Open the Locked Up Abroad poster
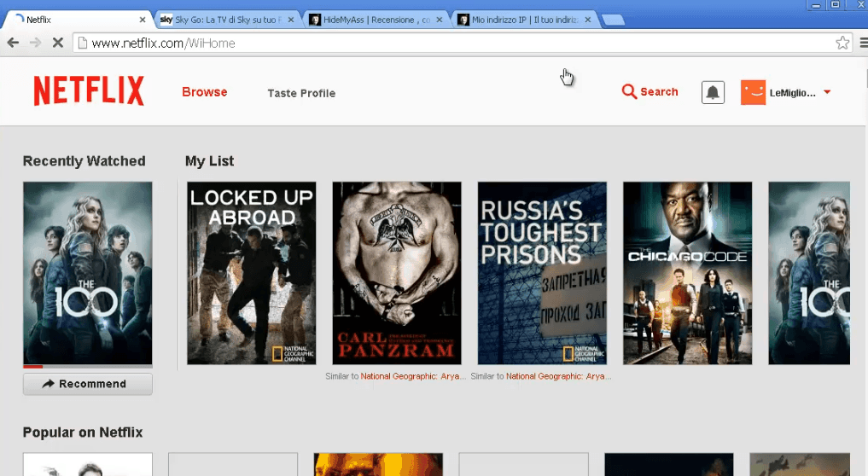Screen dimensions: 868x476 pos(251,273)
